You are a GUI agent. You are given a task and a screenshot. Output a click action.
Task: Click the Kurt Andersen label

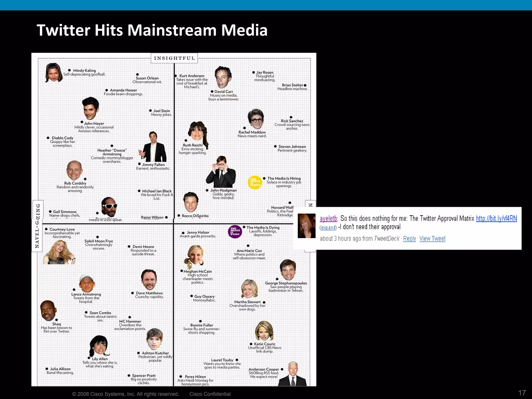[x=192, y=76]
